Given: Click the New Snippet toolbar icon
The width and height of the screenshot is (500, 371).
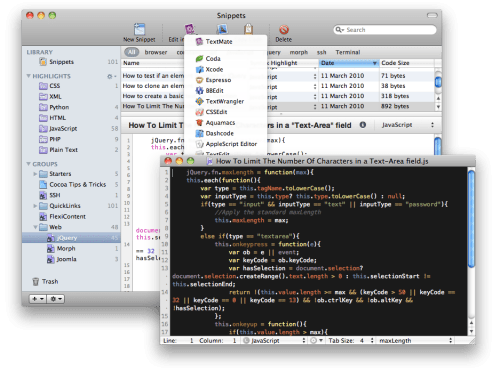Looking at the screenshot, I should [x=139, y=29].
